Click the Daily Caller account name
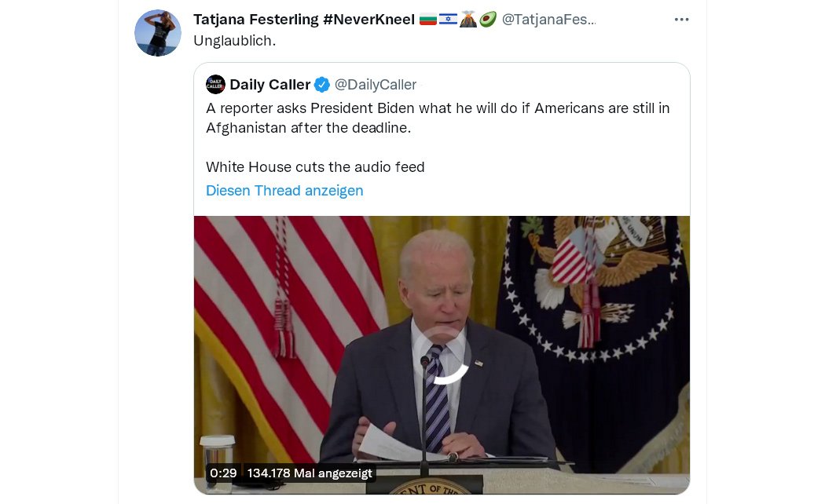Screen dimensions: 825x504 (270, 85)
